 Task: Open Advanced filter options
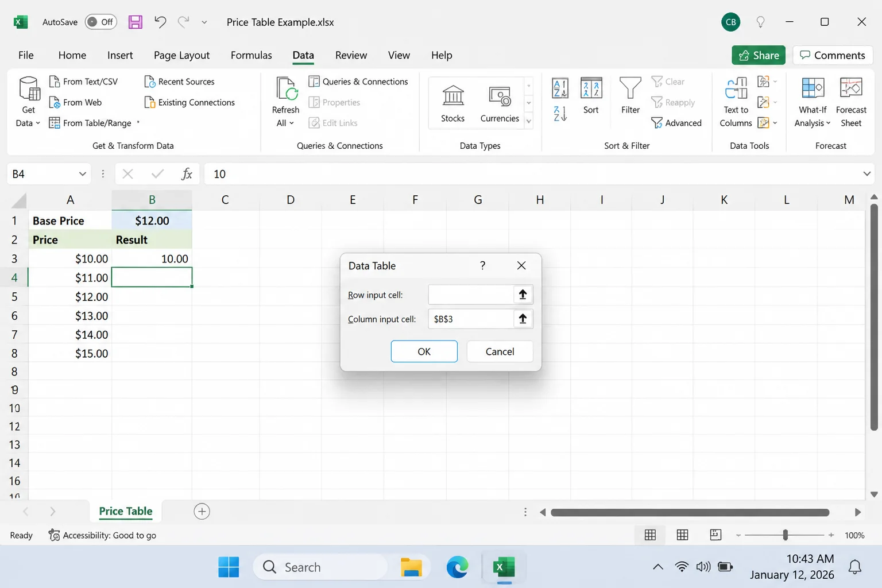pyautogui.click(x=676, y=123)
